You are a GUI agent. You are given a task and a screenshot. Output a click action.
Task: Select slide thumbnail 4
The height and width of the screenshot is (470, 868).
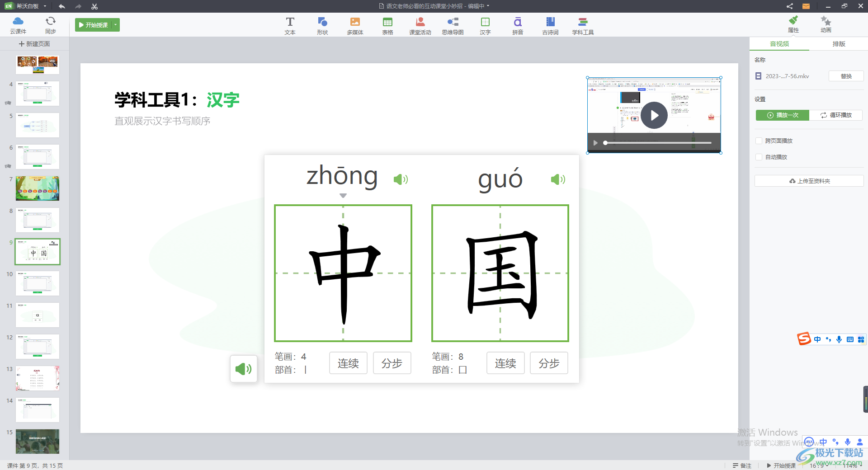click(38, 94)
